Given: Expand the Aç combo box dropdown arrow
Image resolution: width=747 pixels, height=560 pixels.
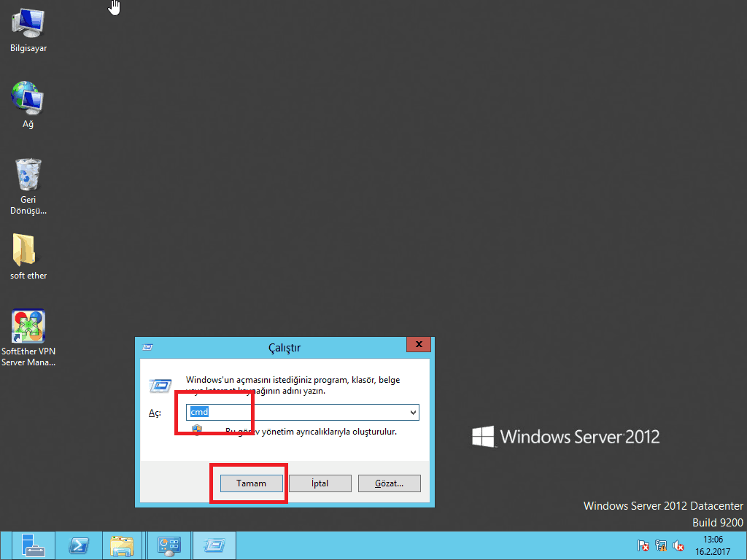Looking at the screenshot, I should coord(414,413).
